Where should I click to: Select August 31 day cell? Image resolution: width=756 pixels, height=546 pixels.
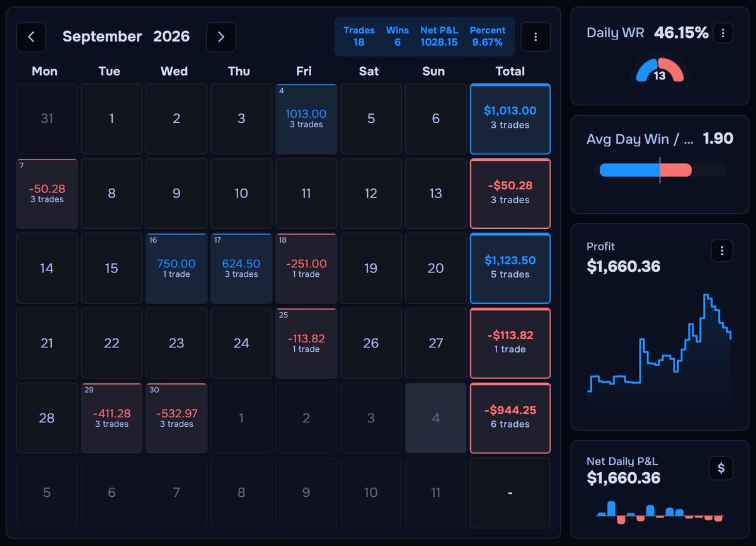tap(47, 119)
